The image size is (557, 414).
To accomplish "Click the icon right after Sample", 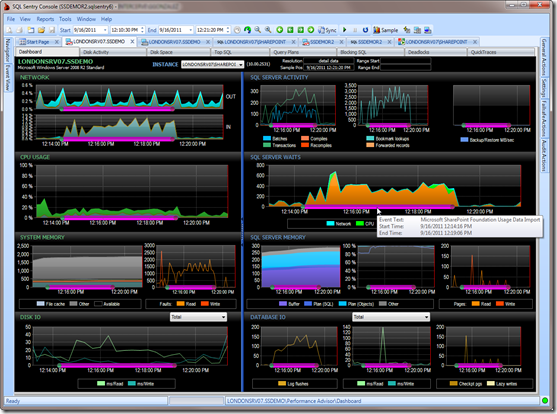I will point(407,30).
